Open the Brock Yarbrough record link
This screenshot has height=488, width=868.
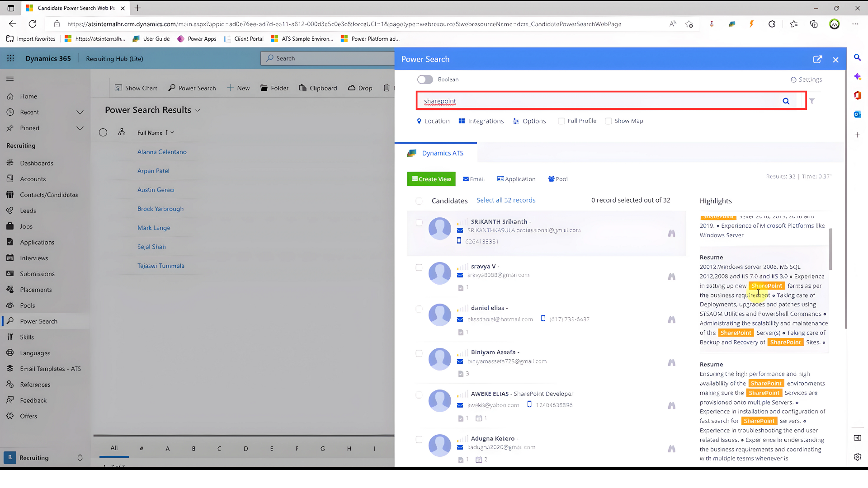(160, 209)
